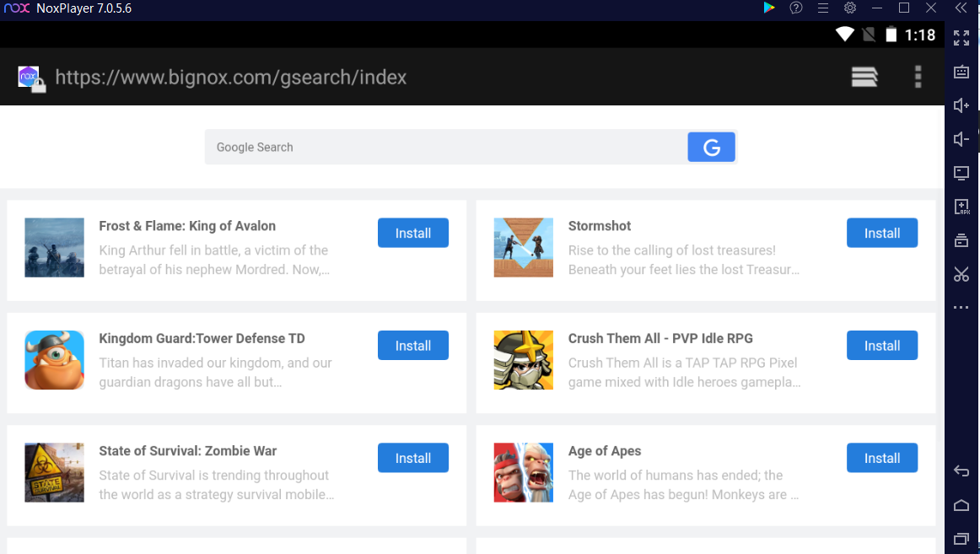The width and height of the screenshot is (980, 554).
Task: Click 'Crush Them All - PVP Idle RPG' title
Action: (660, 338)
